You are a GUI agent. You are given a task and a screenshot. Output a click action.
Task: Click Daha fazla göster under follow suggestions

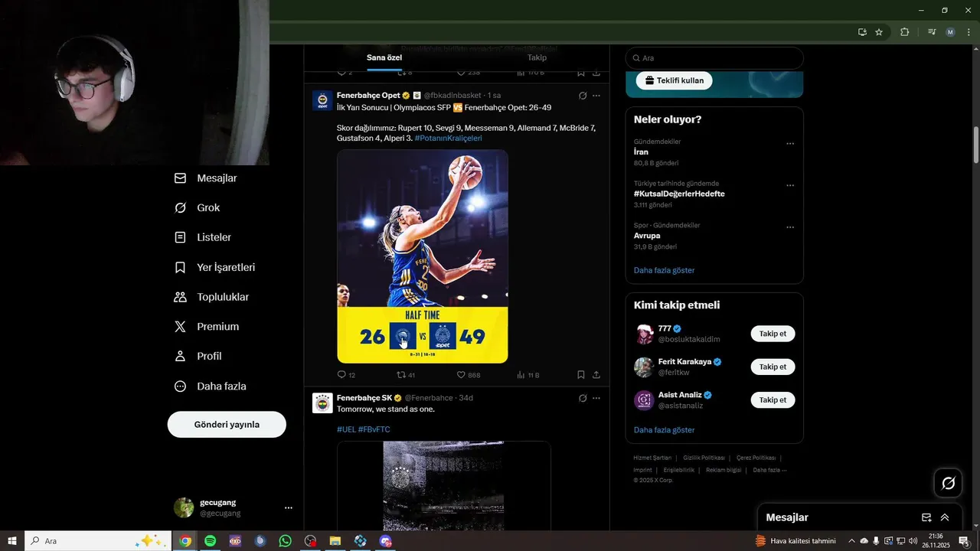pyautogui.click(x=664, y=430)
